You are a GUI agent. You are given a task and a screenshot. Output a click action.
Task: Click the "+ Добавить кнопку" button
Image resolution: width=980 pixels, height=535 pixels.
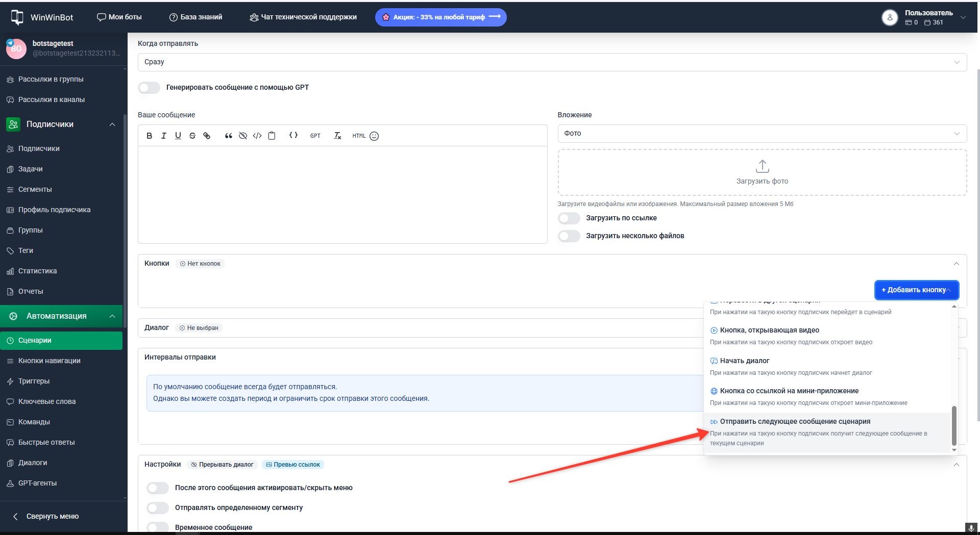tap(916, 290)
